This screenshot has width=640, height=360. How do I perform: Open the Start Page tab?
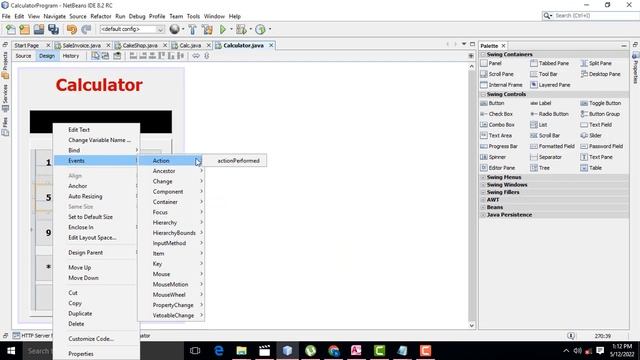click(x=27, y=45)
